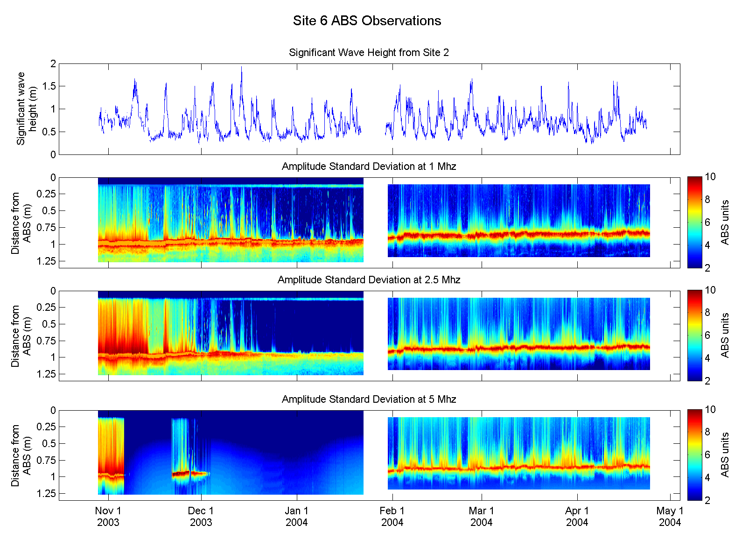Select the 'Dec 1 2003' date label

(201, 517)
